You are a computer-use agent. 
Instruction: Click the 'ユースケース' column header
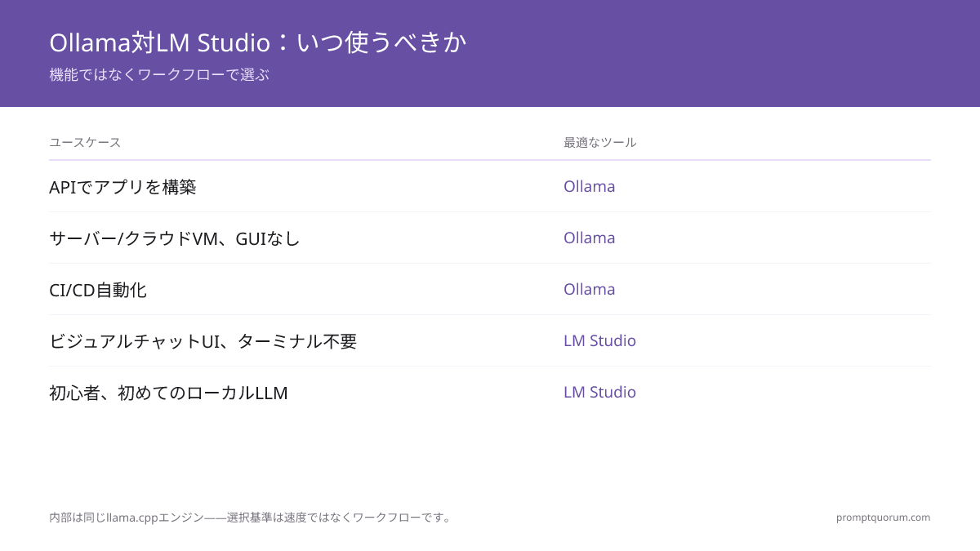[85, 142]
